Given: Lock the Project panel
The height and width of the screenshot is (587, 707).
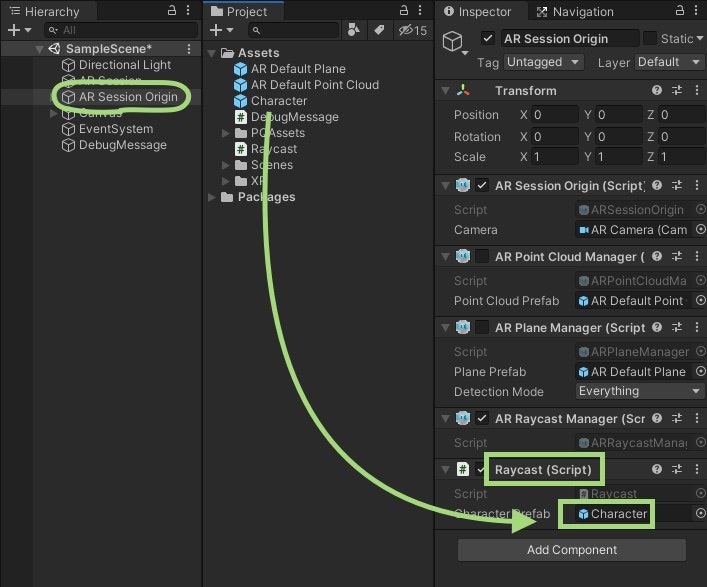Looking at the screenshot, I should (404, 10).
